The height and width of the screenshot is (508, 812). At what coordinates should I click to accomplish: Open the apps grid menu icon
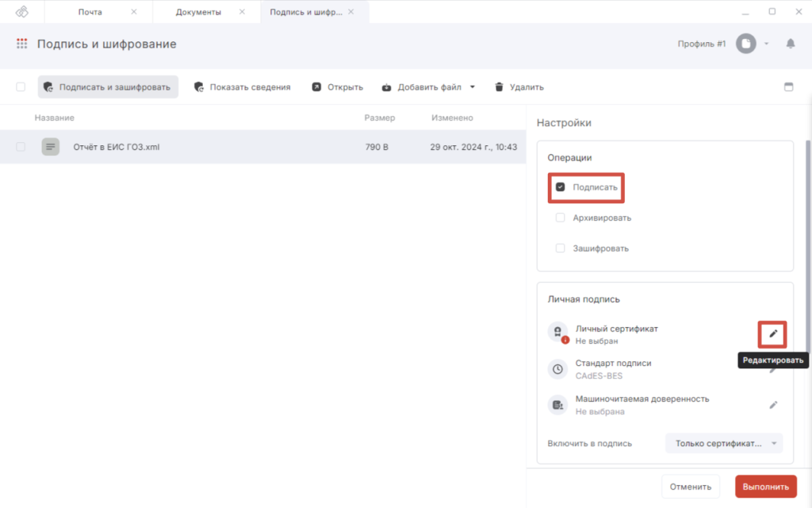coord(21,44)
